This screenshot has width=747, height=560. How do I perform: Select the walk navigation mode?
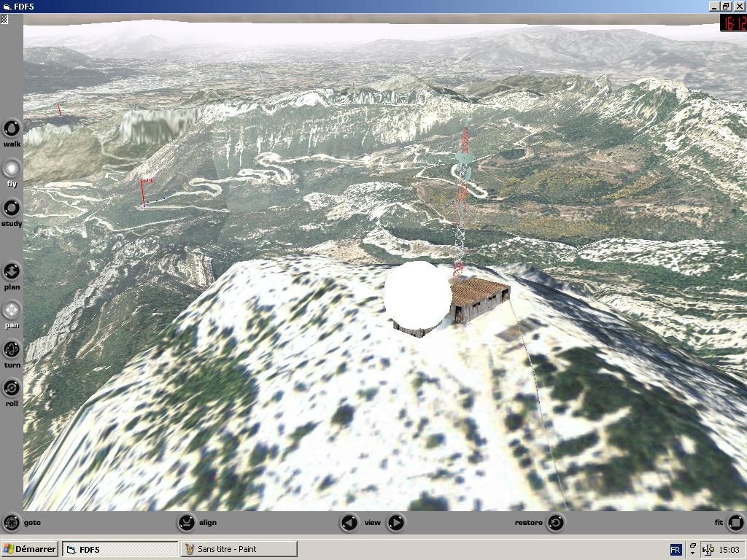pyautogui.click(x=12, y=129)
